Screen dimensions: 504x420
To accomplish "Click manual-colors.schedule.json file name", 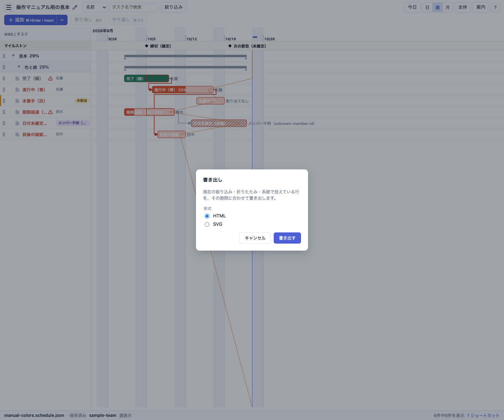I will coord(34,415).
